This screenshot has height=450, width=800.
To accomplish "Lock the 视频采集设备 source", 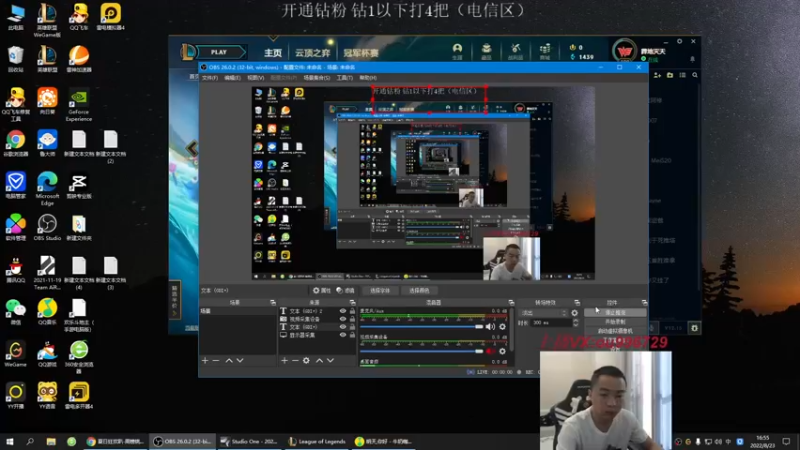I will (x=352, y=319).
